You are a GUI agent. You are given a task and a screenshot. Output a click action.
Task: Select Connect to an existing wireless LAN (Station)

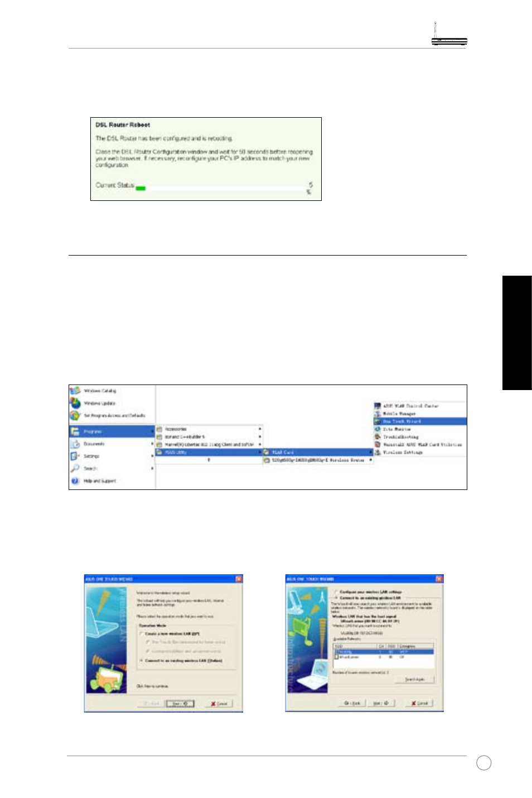141,661
